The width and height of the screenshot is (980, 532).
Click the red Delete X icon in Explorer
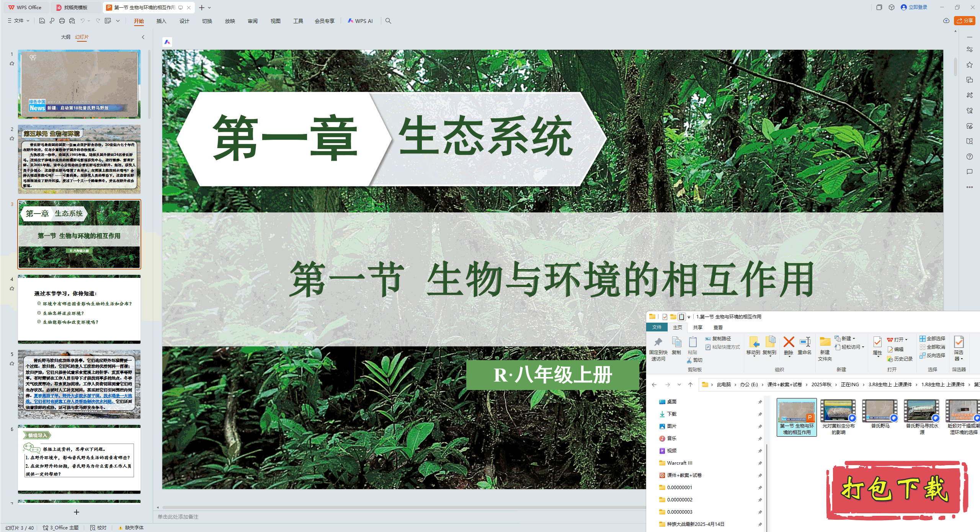[789, 342]
